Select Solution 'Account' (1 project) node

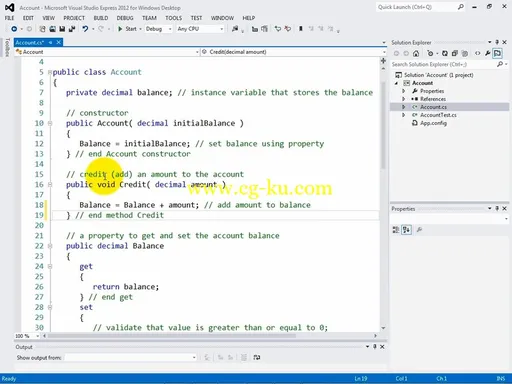coord(439,75)
